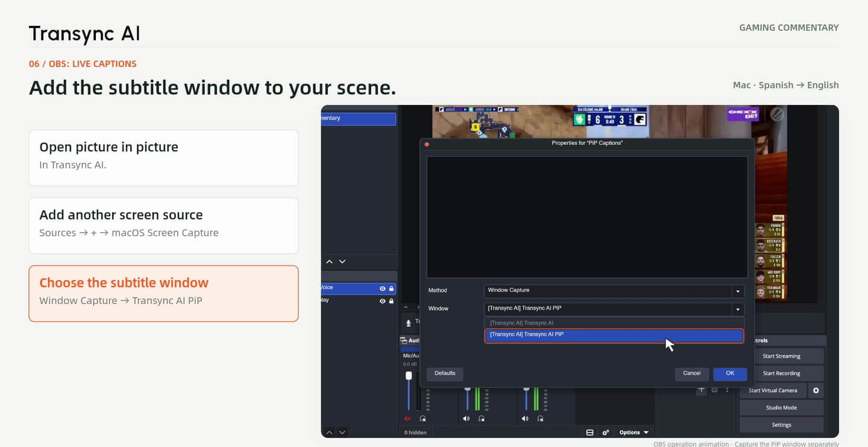Click the plus icon below the dialog
The height and width of the screenshot is (447, 868).
tap(701, 390)
